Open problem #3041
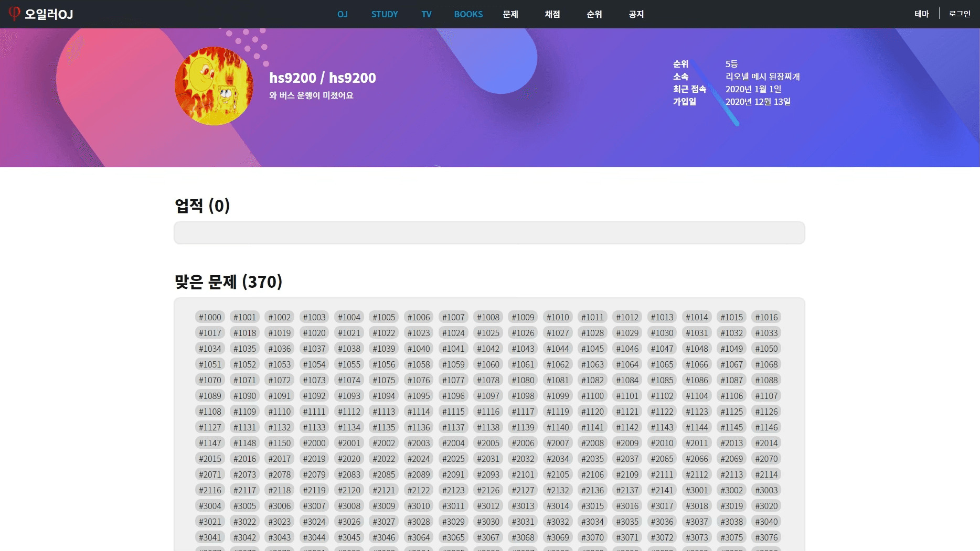This screenshot has width=980, height=551. (x=210, y=537)
